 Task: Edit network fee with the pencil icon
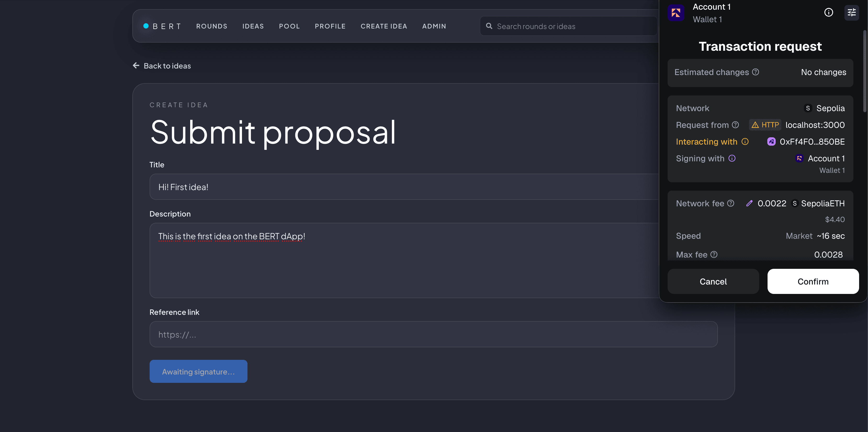click(x=749, y=203)
